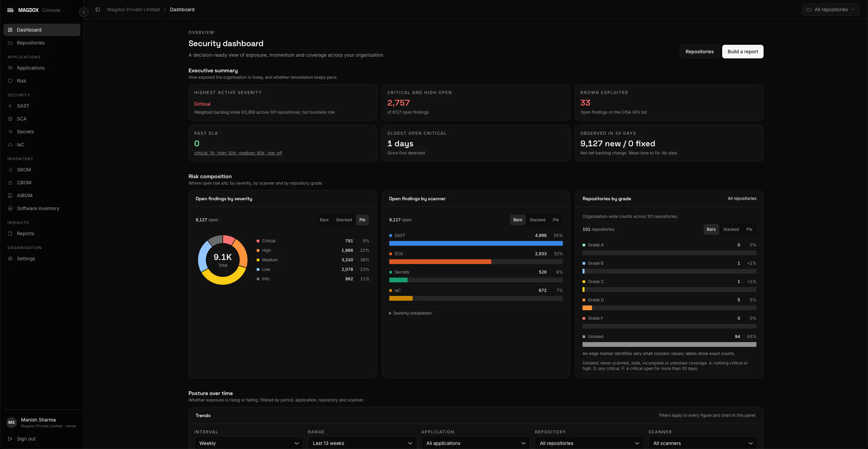
Task: Open the Range Last 13 weeks dropdown
Action: click(362, 443)
